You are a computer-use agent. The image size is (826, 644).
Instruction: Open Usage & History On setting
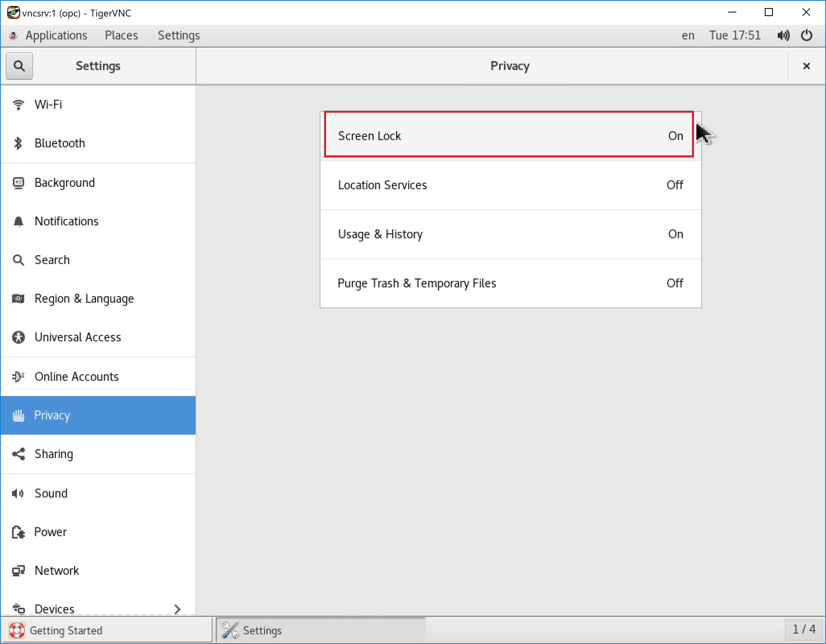click(510, 234)
